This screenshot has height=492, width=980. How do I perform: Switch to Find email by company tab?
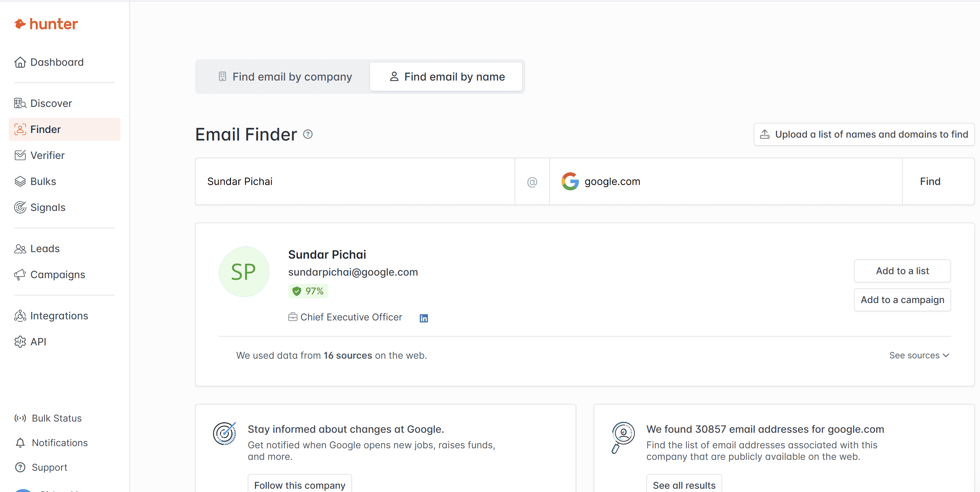pyautogui.click(x=284, y=77)
